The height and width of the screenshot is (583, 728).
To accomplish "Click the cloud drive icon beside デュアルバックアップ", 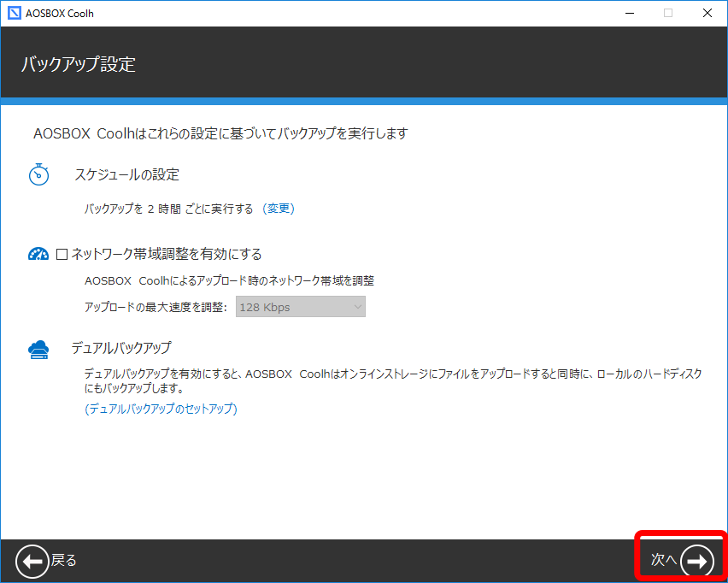I will pos(39,349).
